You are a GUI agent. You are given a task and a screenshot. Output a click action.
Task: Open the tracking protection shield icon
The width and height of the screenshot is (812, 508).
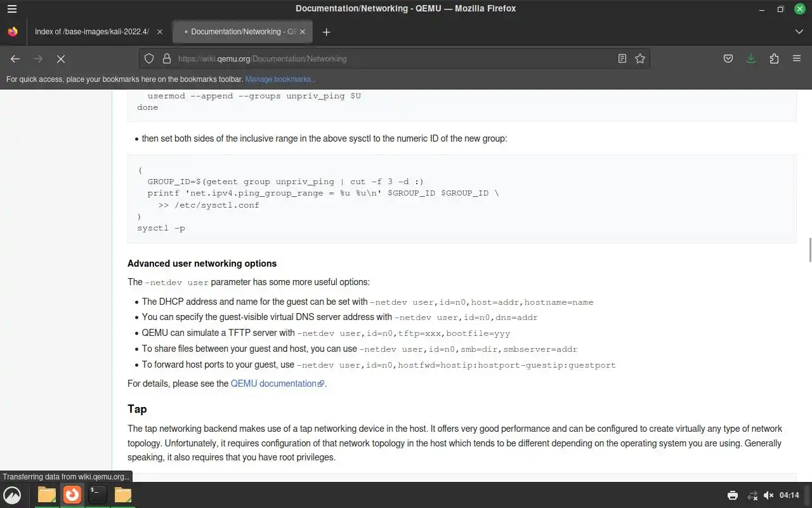pyautogui.click(x=149, y=58)
